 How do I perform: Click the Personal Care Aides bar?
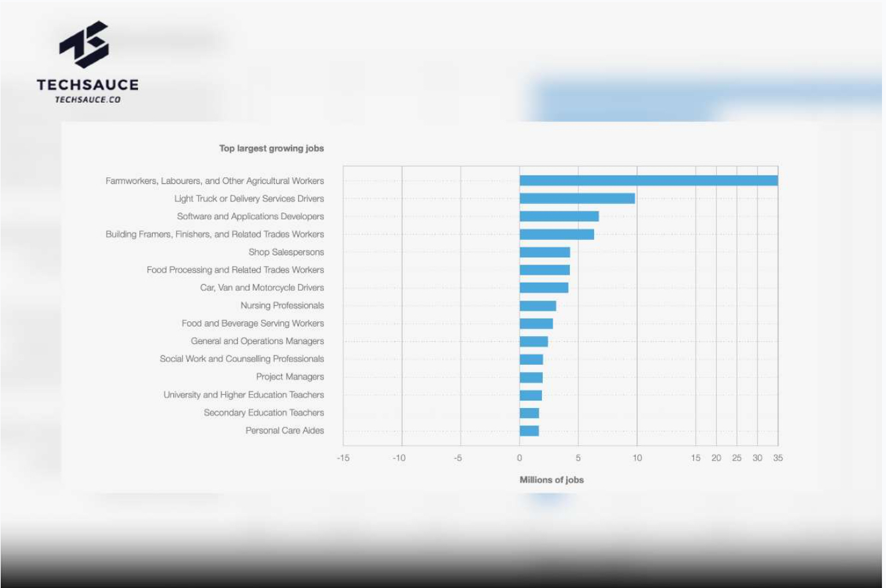tap(529, 431)
